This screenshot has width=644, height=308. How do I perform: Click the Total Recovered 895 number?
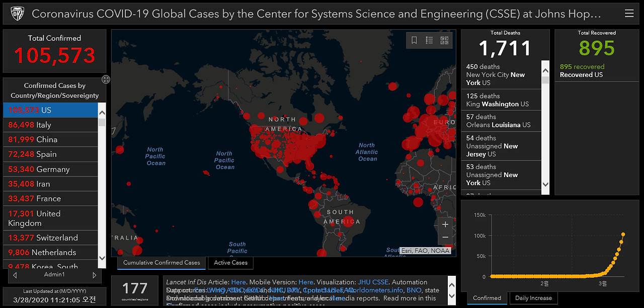point(597,48)
